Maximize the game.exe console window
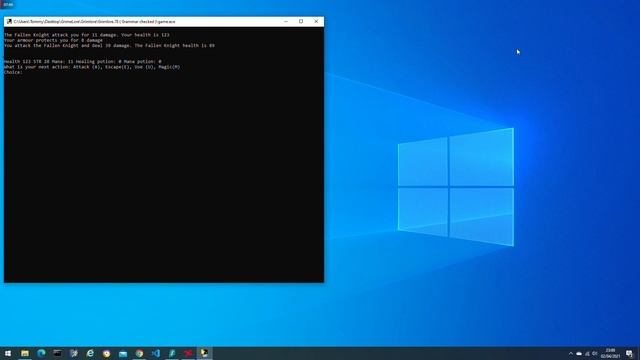This screenshot has width=640, height=360. (301, 21)
